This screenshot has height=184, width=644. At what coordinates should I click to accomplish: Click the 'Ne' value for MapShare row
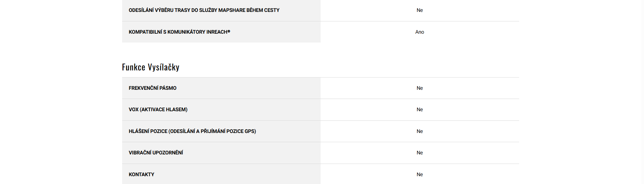[x=419, y=10]
